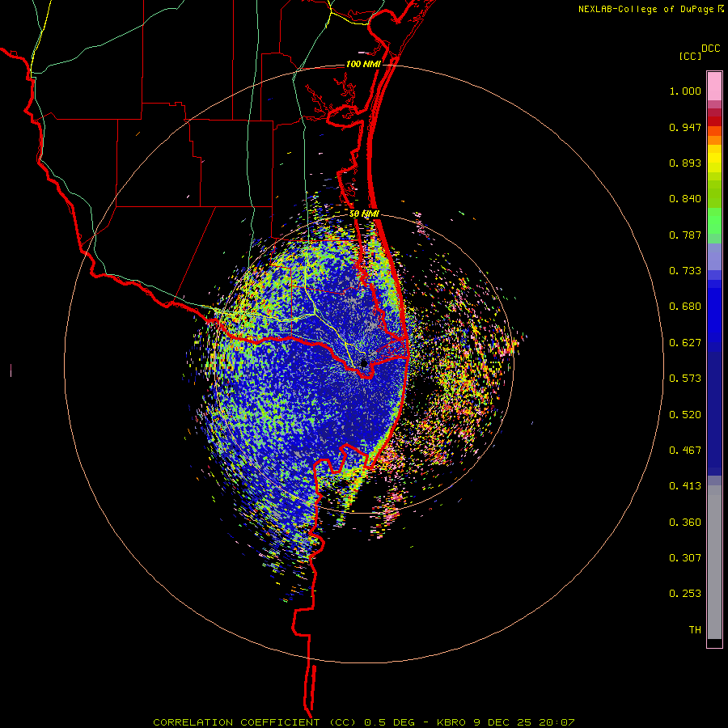This screenshot has width=728, height=728.
Task: Pick the yellow swatch in the color scale
Action: [714, 159]
